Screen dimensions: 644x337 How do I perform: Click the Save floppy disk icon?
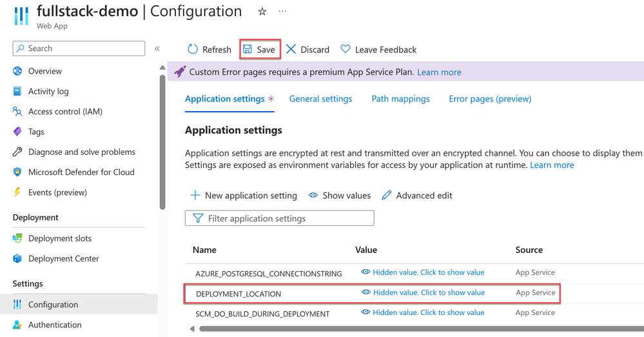coord(248,49)
